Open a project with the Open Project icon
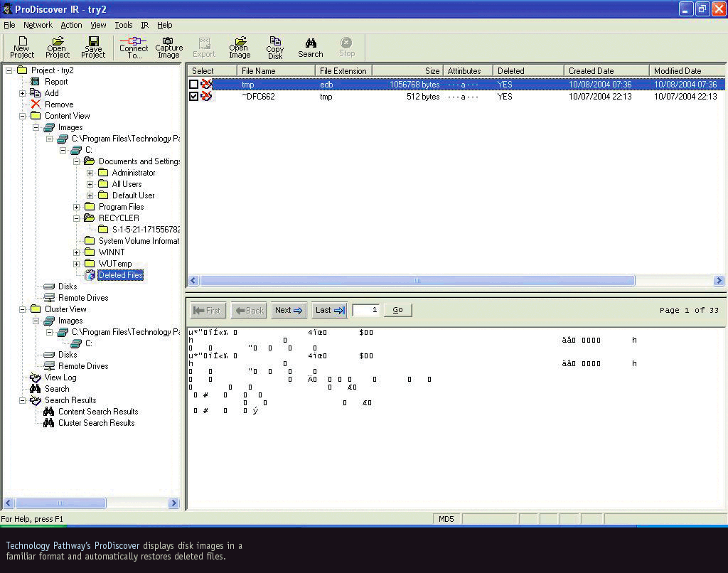Screen dimensions: 728x573 pos(58,48)
